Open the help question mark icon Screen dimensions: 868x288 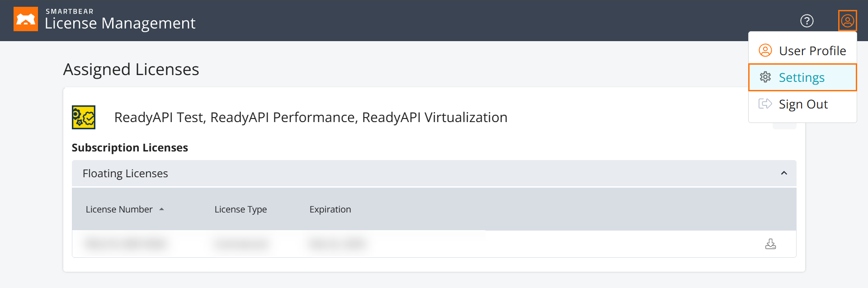click(x=807, y=21)
